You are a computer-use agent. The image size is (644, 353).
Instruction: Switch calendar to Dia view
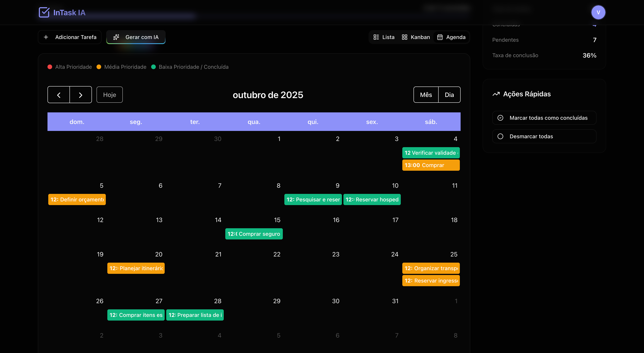(449, 95)
